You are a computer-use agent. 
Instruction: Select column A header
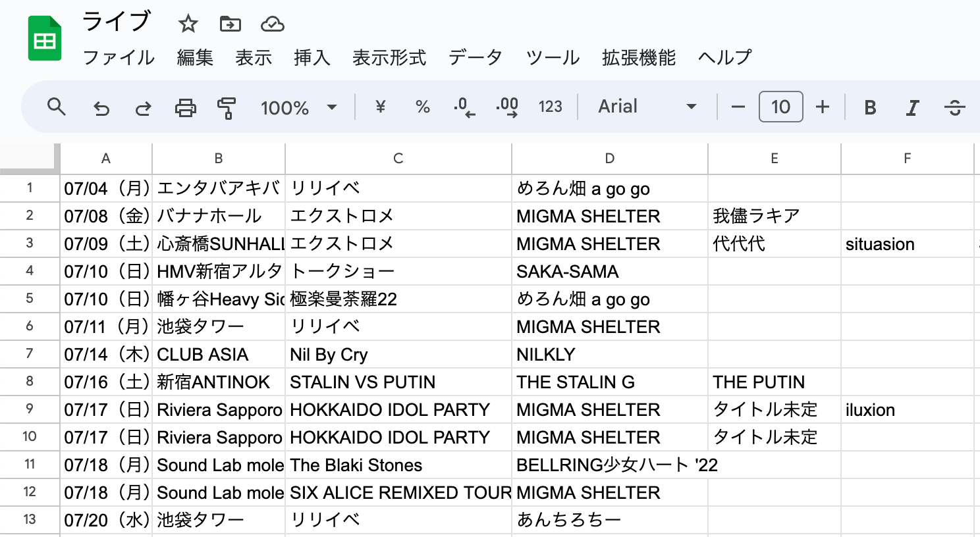coord(106,159)
